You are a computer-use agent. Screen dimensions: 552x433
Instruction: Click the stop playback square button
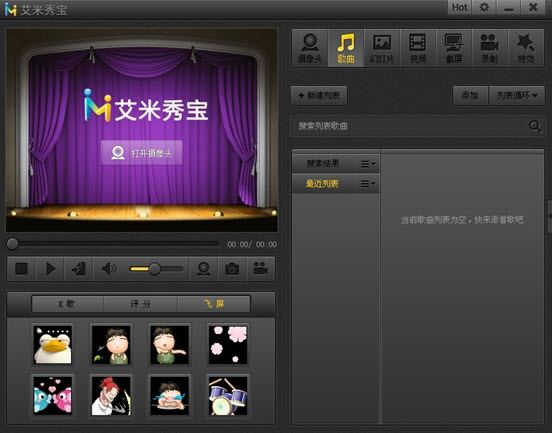tap(21, 269)
